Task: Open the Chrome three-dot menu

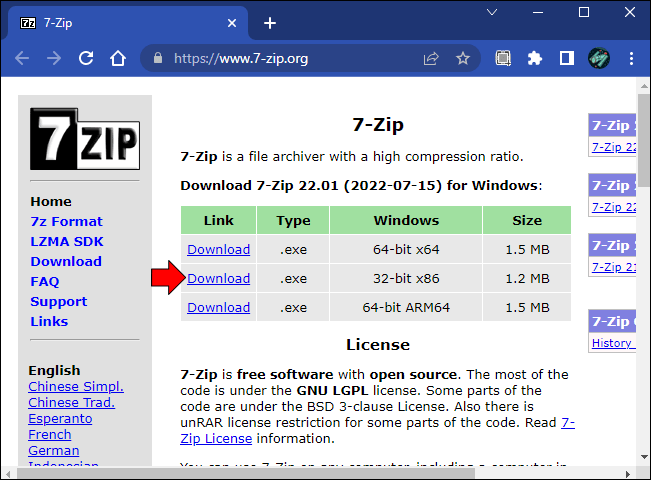Action: click(x=631, y=58)
